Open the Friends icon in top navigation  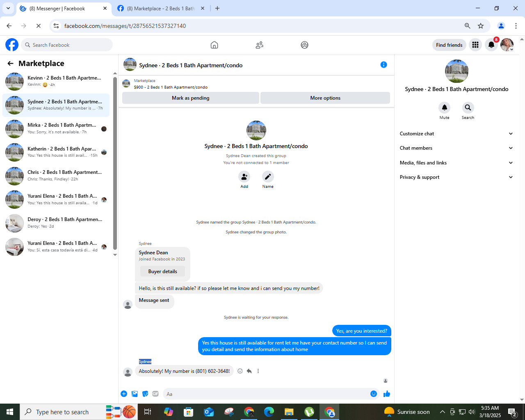pos(259,45)
